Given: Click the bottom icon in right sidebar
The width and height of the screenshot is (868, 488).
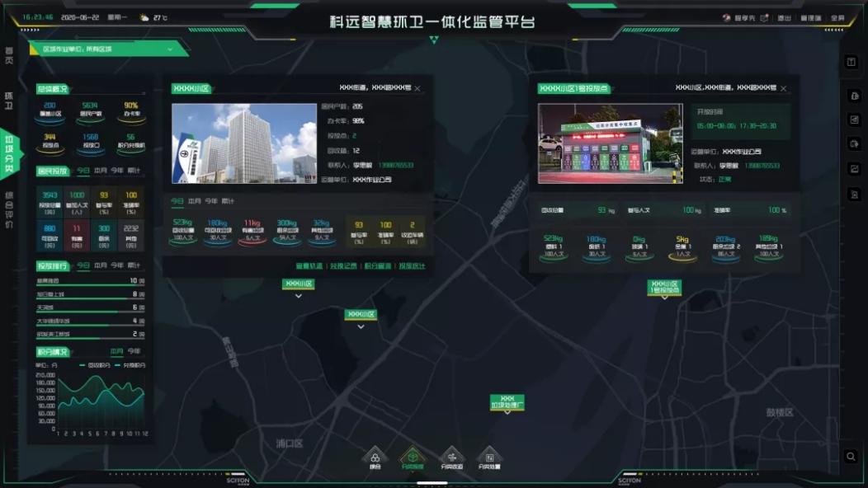Looking at the screenshot, I should click(851, 194).
